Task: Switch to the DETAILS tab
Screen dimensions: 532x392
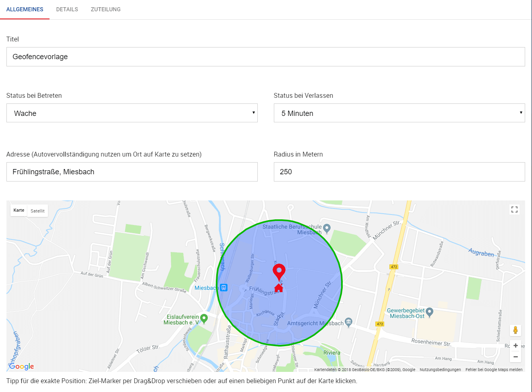Action: [67, 9]
